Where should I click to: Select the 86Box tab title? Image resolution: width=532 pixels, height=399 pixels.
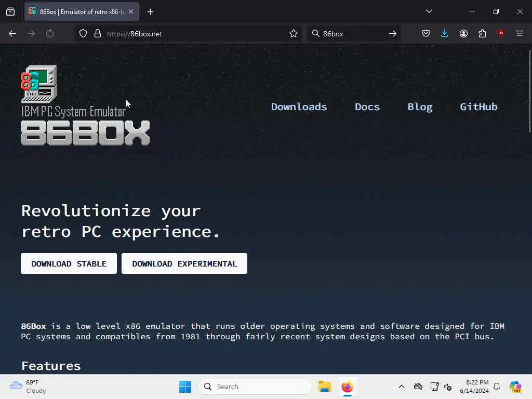point(82,12)
